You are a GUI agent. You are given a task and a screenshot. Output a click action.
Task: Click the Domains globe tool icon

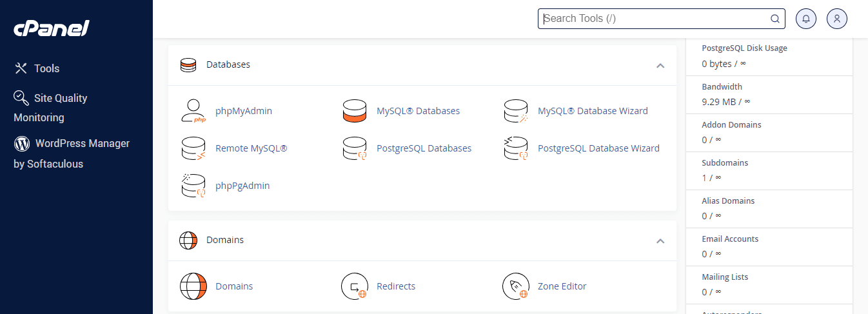(x=193, y=286)
